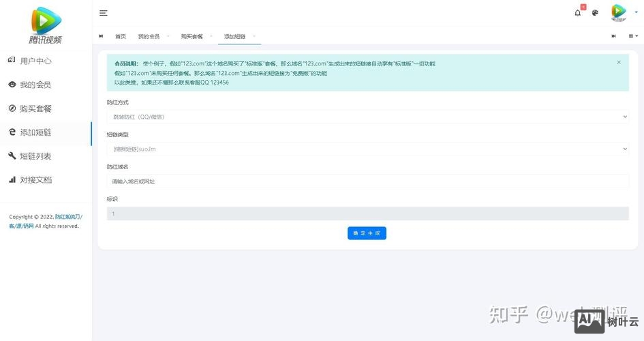644x341 pixels.
Task: Click the 会员说明 heading text
Action: (x=127, y=63)
